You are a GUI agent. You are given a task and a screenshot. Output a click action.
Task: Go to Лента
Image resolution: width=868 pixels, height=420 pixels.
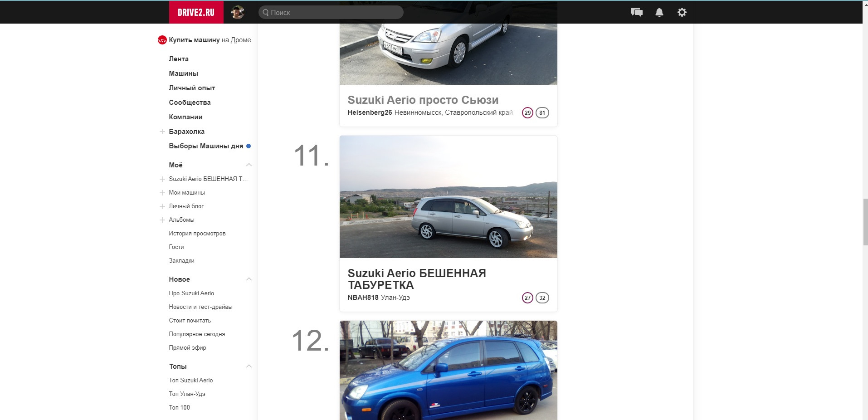[179, 59]
